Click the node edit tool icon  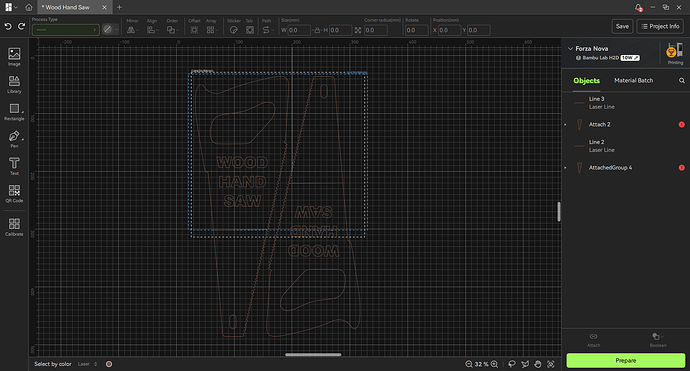click(525, 364)
